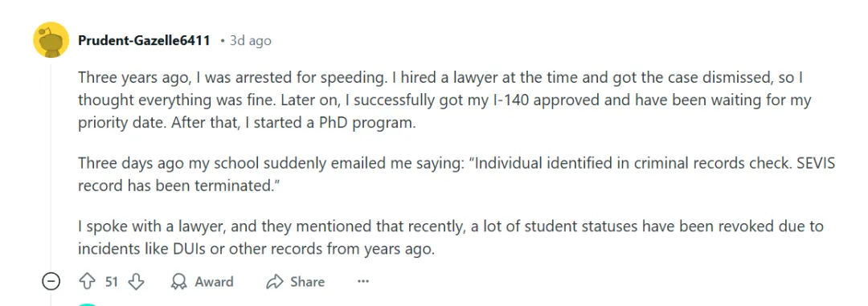Click the vote count 51
Image resolution: width=868 pixels, height=306 pixels.
point(112,282)
